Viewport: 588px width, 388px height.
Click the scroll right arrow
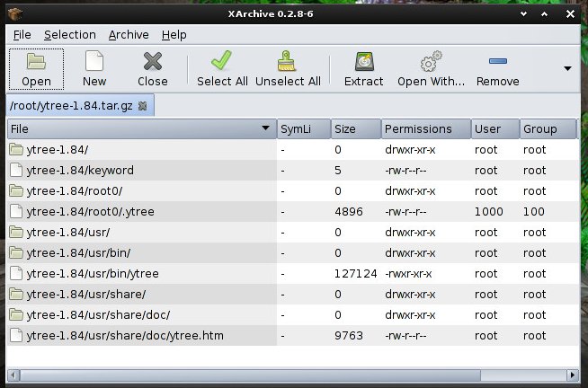coord(573,375)
